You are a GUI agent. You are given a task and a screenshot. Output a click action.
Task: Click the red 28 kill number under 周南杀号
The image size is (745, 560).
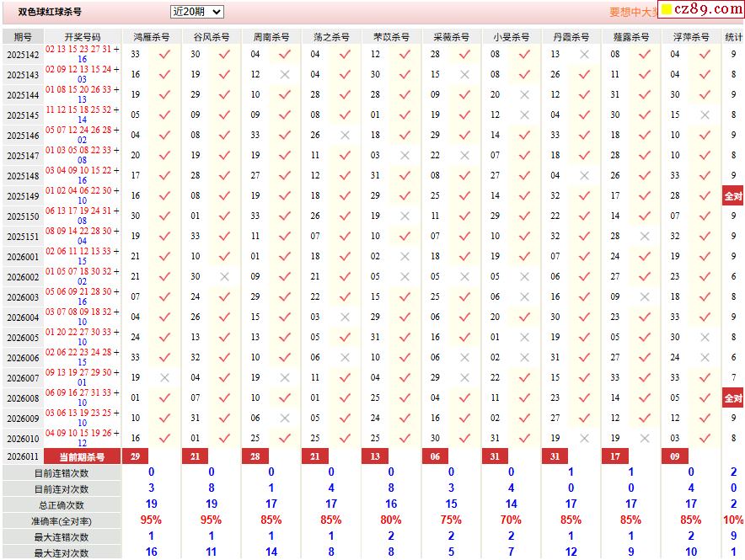(x=255, y=456)
